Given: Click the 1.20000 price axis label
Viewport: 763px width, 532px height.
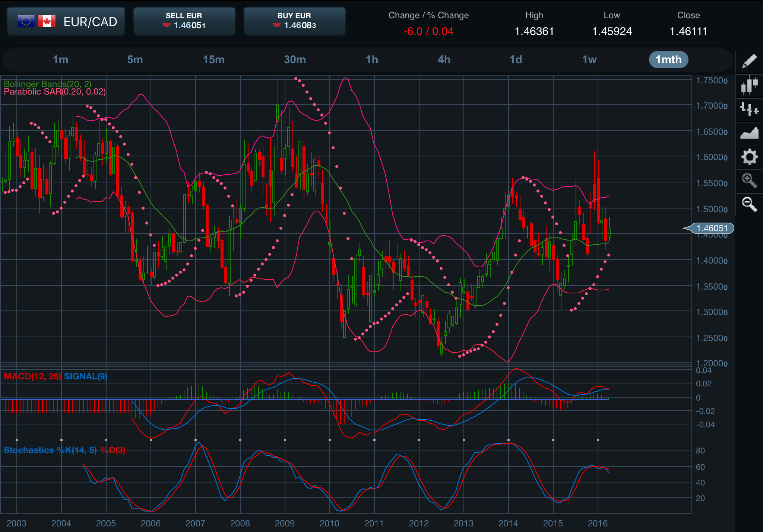Looking at the screenshot, I should [712, 363].
